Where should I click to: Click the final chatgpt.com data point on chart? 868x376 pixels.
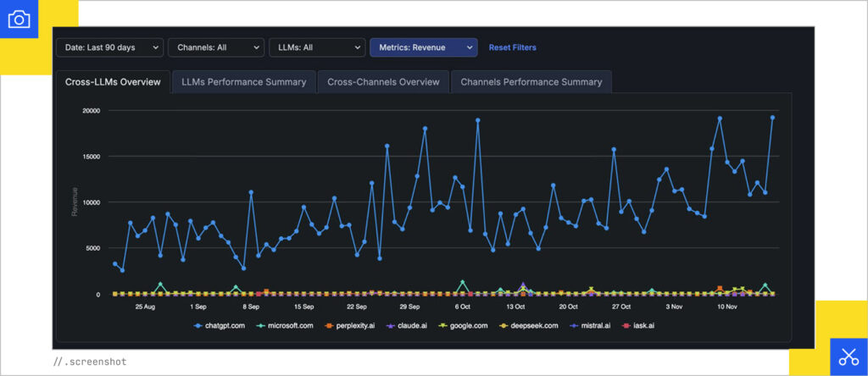(772, 118)
